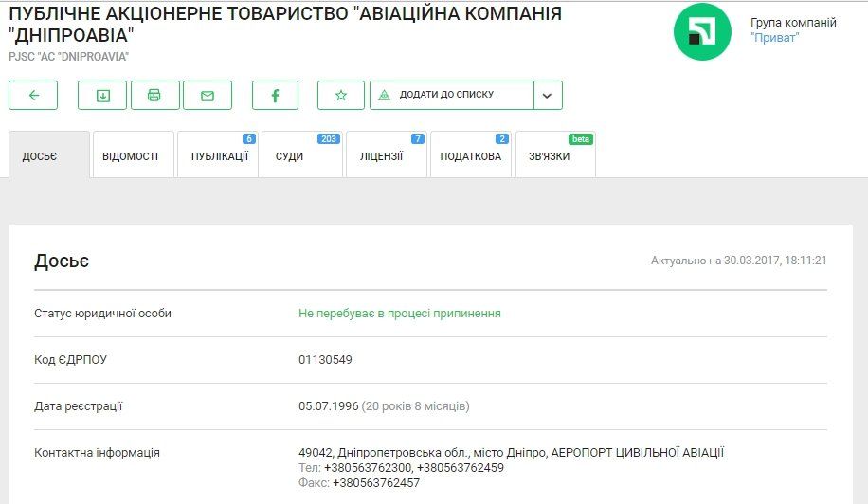The width and height of the screenshot is (868, 504).
Task: Click the company title 'ДНІПРОАВІА' heading
Action: (x=285, y=24)
